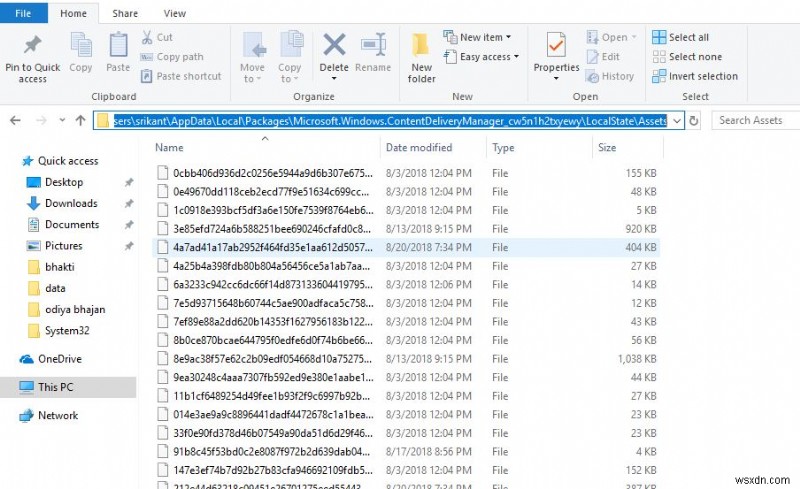The width and height of the screenshot is (800, 489).
Task: Open Desktop in navigation pane
Action: click(55, 182)
